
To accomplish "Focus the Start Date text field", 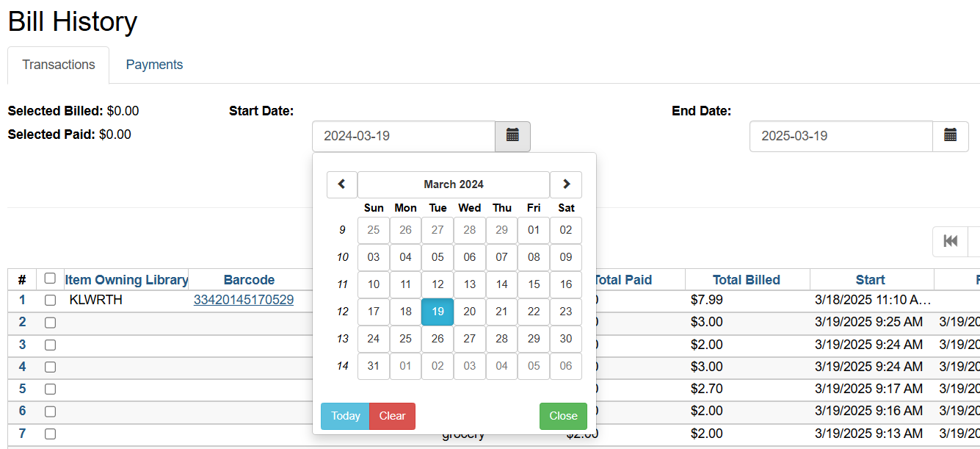I will (x=403, y=136).
